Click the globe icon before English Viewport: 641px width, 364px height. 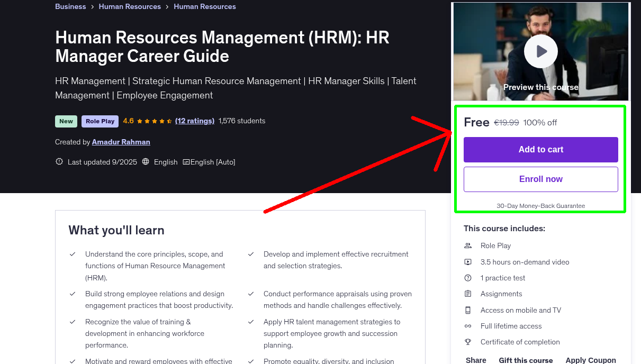[x=146, y=162]
